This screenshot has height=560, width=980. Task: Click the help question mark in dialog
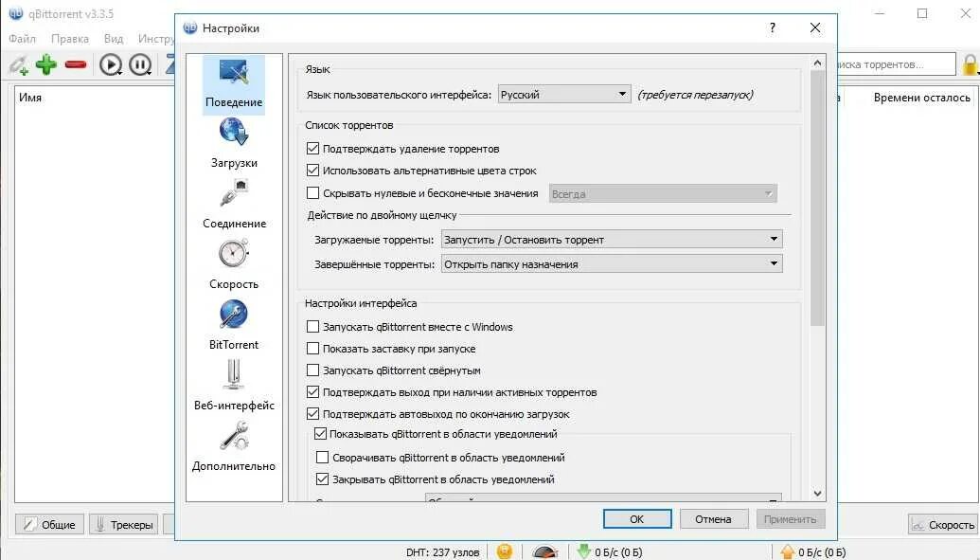pos(773,27)
